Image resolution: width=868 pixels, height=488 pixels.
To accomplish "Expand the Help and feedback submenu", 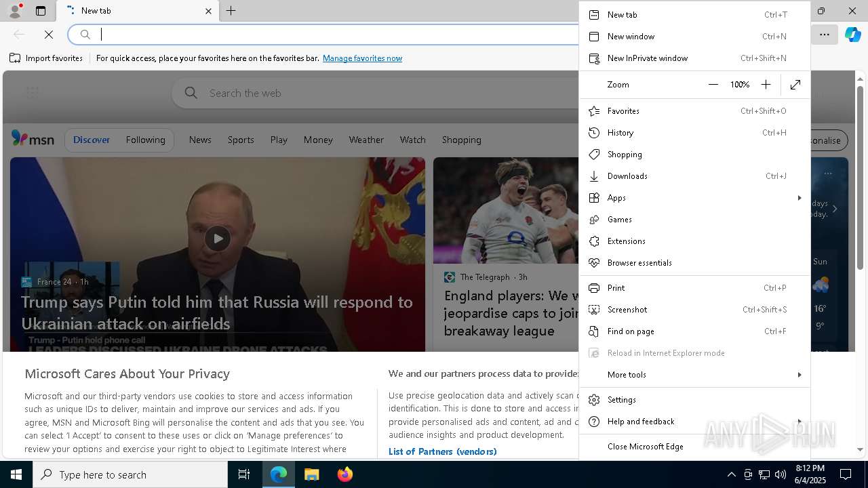I will point(694,422).
